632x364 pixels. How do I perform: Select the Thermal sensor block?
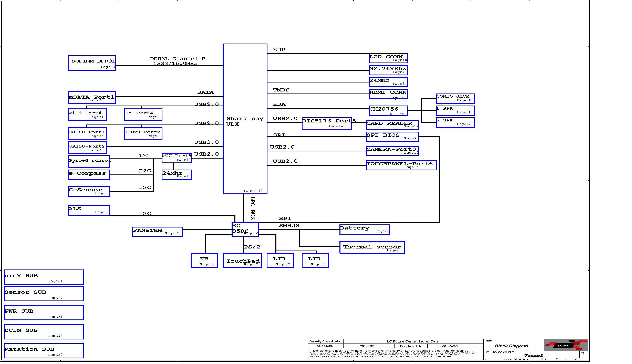[x=372, y=247]
